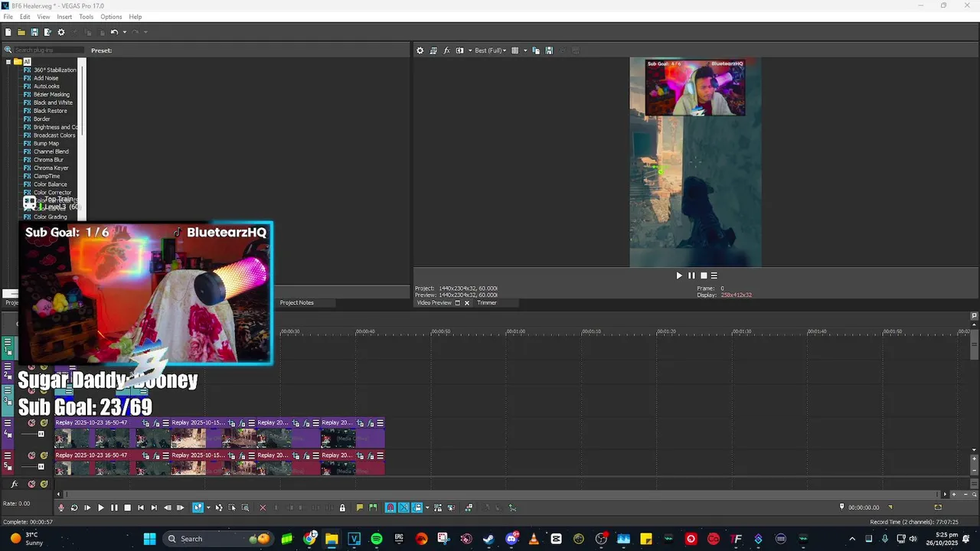The height and width of the screenshot is (551, 980).
Task: Click timeline Stop button
Action: tap(127, 507)
